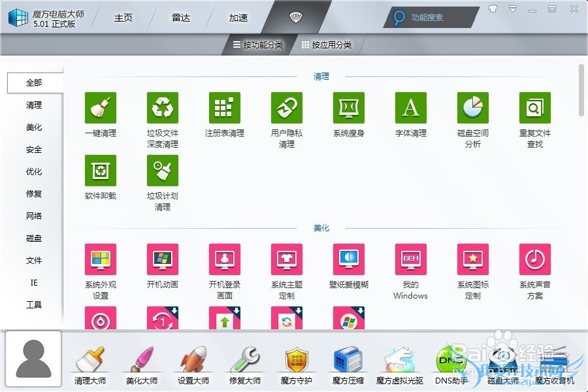Screen dimensions: 588x392
Task: Launch 魔方虚拟光驱 virtual drive
Action: click(x=400, y=365)
